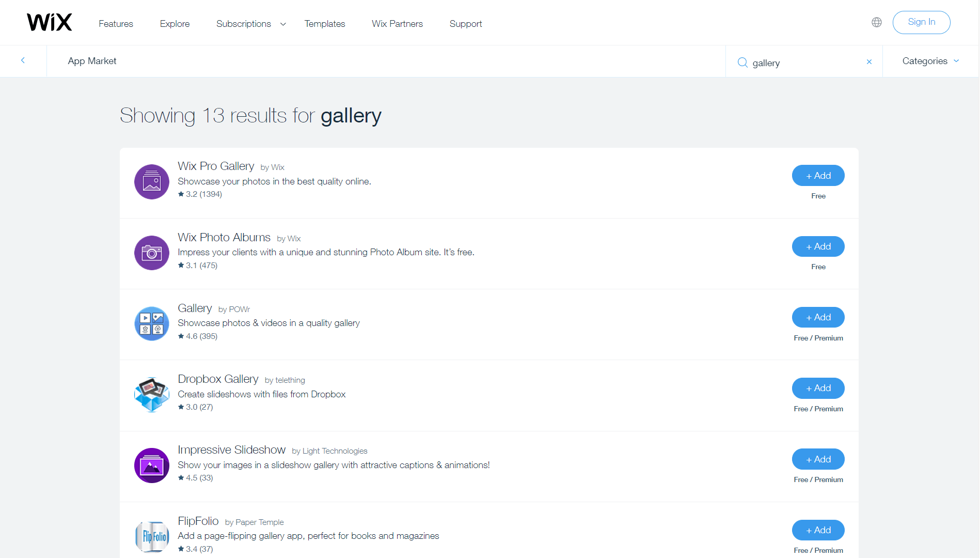Open the Impressive Slideshow app icon

[152, 466]
